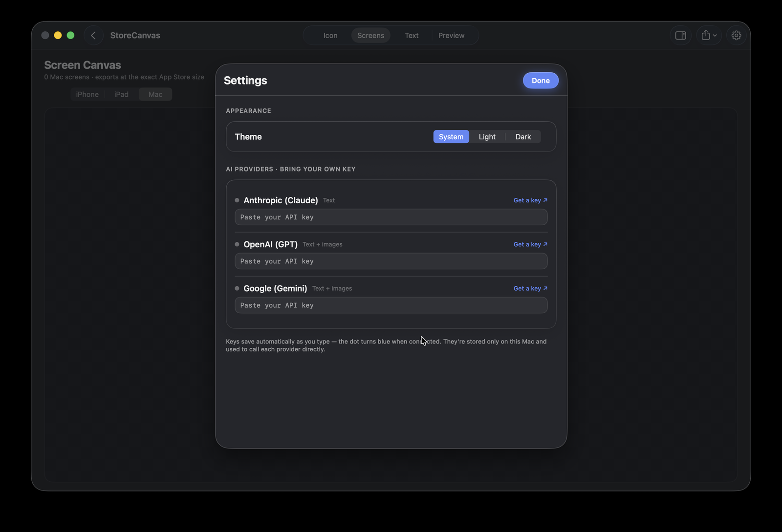Click the back chevron beside StoreCanvas
The image size is (782, 532).
point(93,35)
